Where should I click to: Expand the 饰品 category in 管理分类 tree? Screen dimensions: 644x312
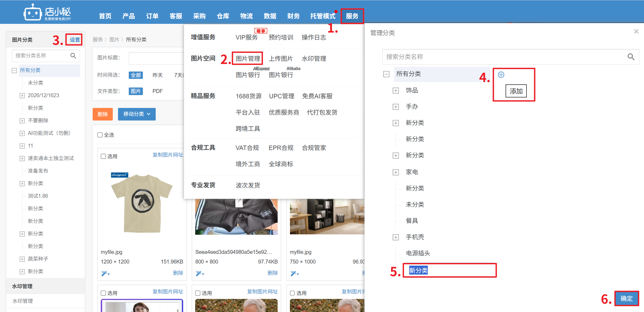(x=395, y=91)
